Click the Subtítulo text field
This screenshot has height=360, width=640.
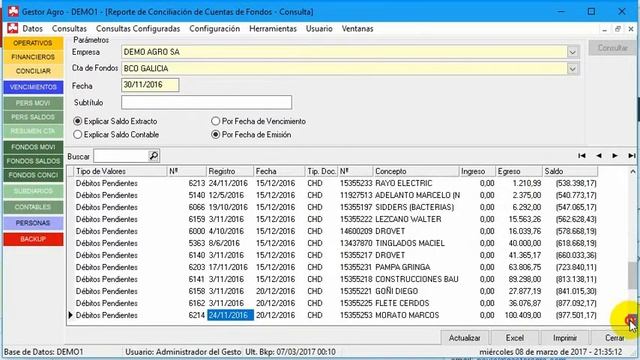(207, 102)
